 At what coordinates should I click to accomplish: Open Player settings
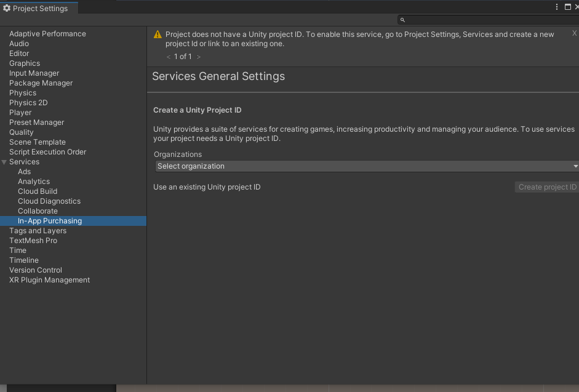coord(20,113)
